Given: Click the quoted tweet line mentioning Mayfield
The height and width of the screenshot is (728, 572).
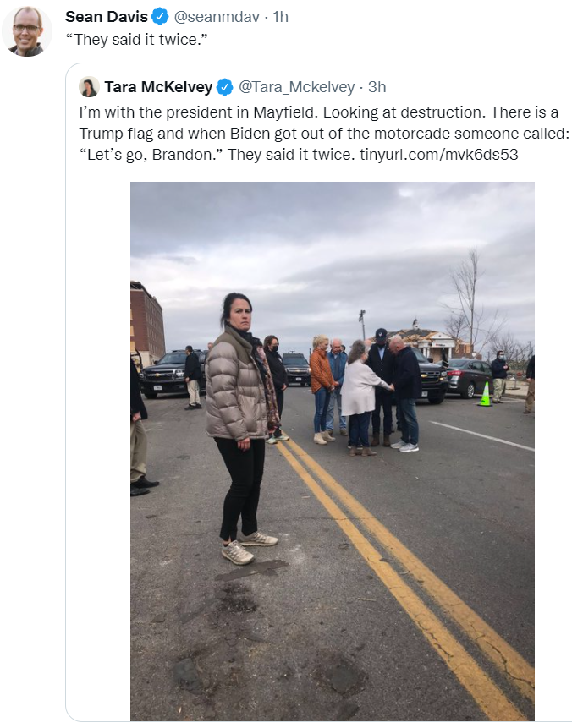Looking at the screenshot, I should point(319,112).
